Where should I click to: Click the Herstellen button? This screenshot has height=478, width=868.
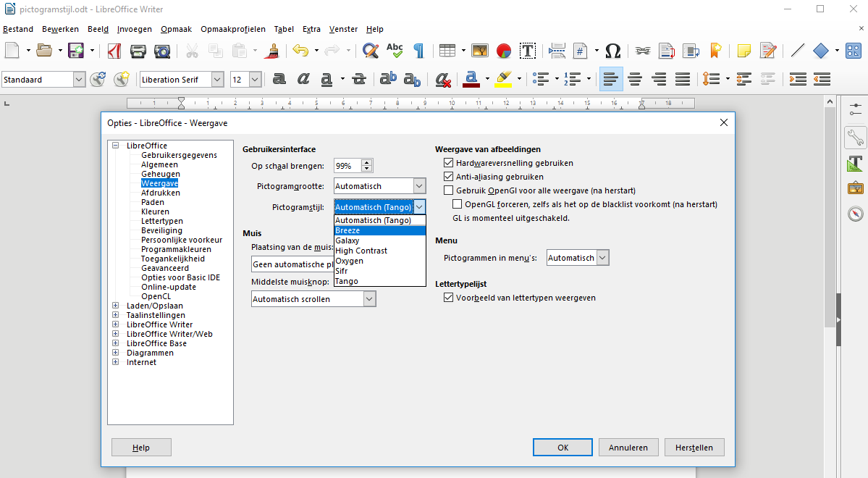point(694,448)
